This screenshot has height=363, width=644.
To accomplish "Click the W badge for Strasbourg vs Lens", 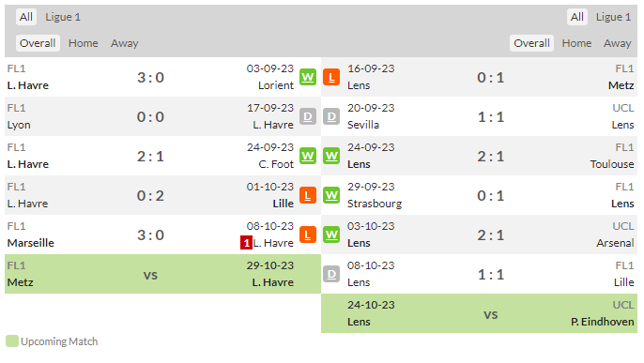I will (x=331, y=196).
